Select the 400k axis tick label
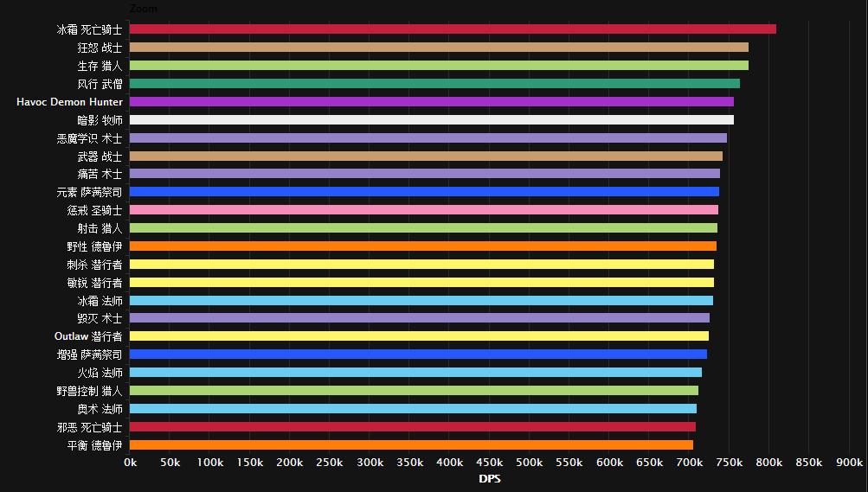Image resolution: width=868 pixels, height=492 pixels. pyautogui.click(x=449, y=463)
